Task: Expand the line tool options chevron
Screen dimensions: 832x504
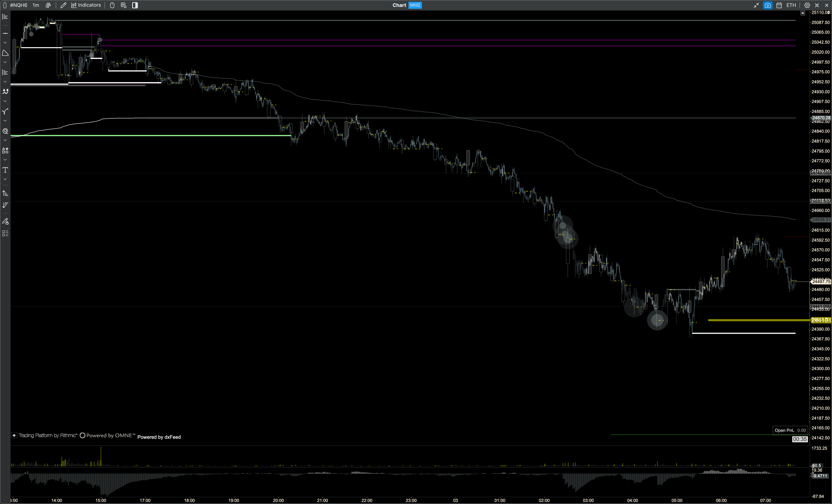Action: pos(5,42)
